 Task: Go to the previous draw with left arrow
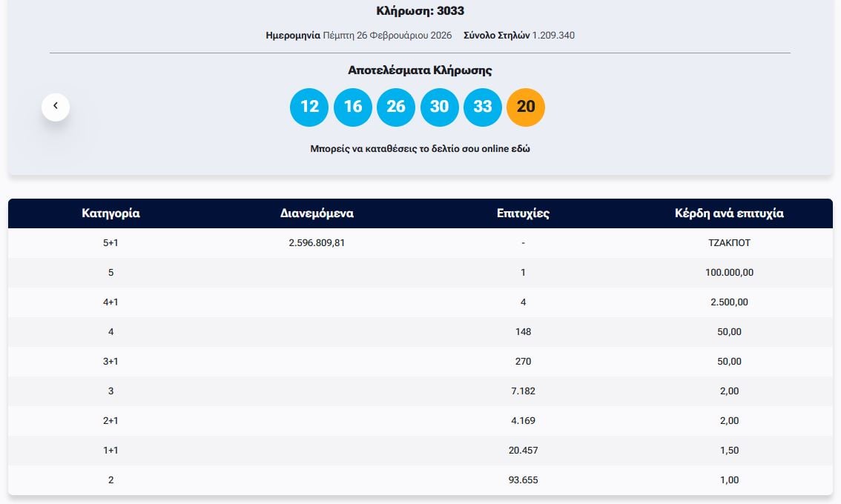pos(56,107)
